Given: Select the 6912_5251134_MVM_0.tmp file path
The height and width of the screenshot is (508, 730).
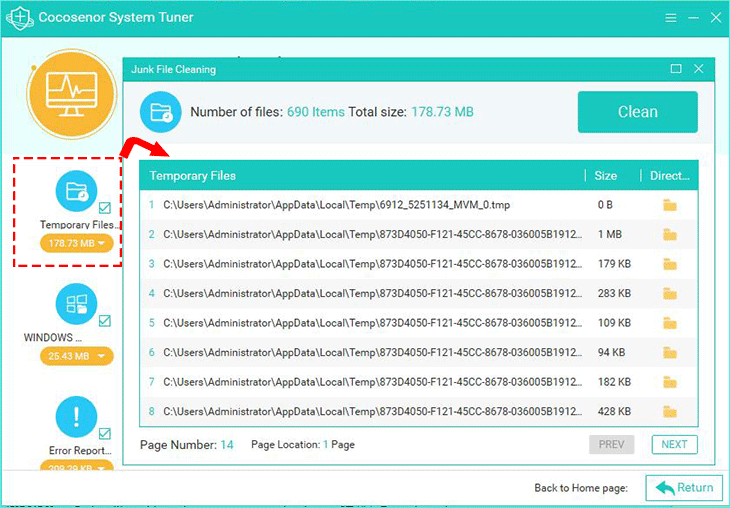Looking at the screenshot, I should [x=336, y=205].
